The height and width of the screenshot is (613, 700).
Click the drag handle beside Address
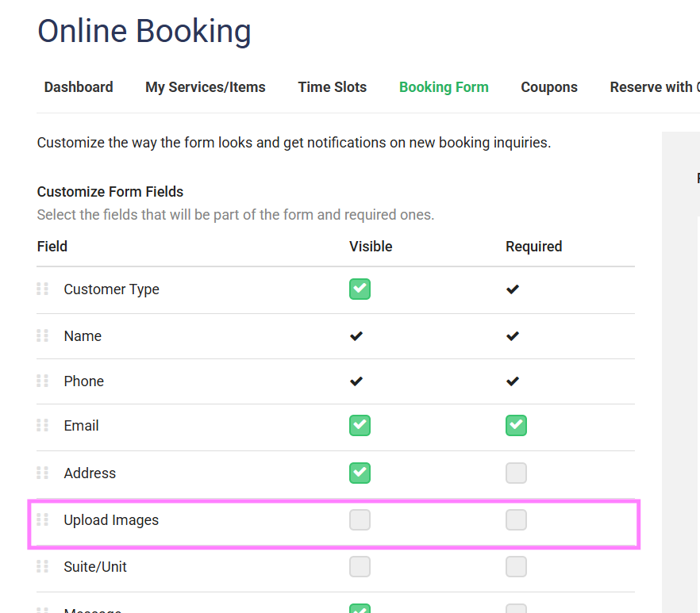(43, 473)
